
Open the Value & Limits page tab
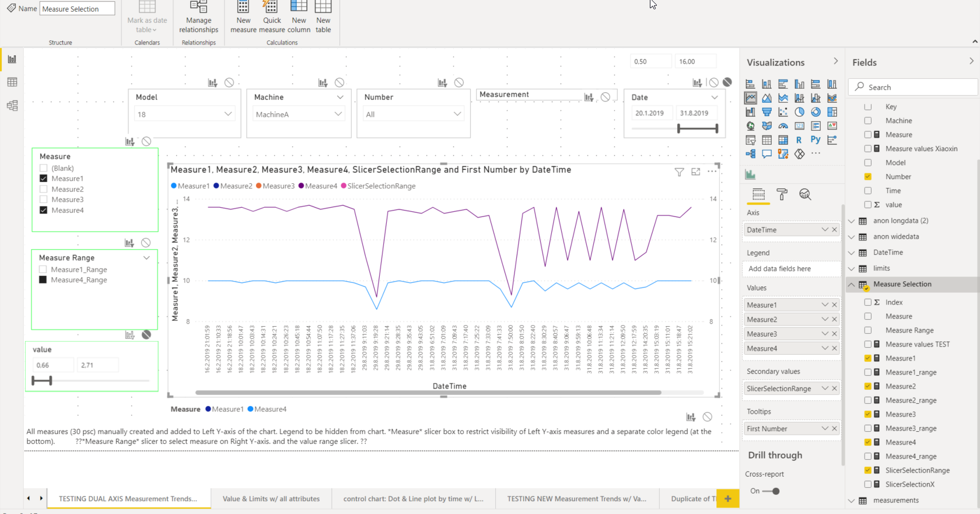[271, 499]
